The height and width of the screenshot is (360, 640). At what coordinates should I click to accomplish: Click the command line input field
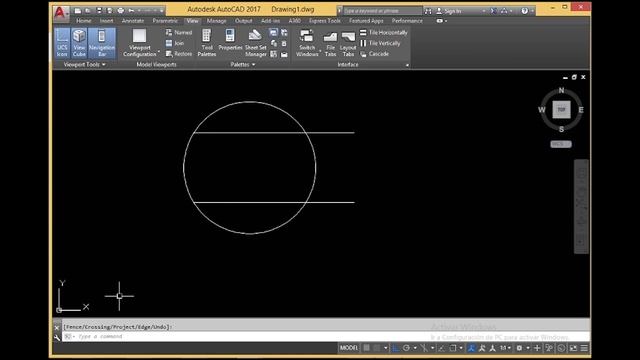click(x=327, y=337)
